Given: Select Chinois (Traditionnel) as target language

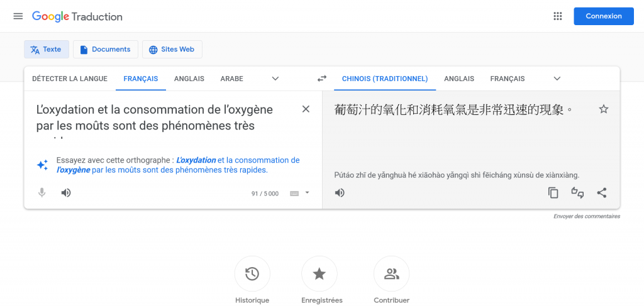Looking at the screenshot, I should pos(385,79).
